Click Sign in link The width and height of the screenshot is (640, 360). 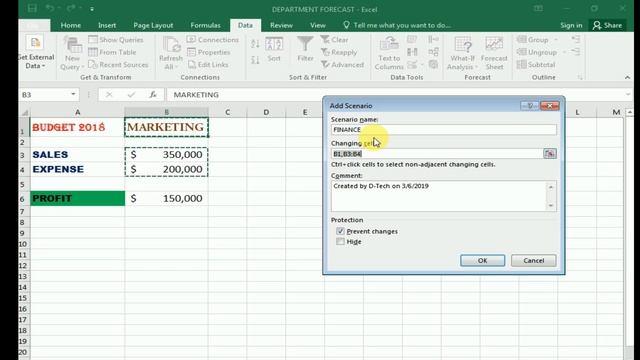571,25
